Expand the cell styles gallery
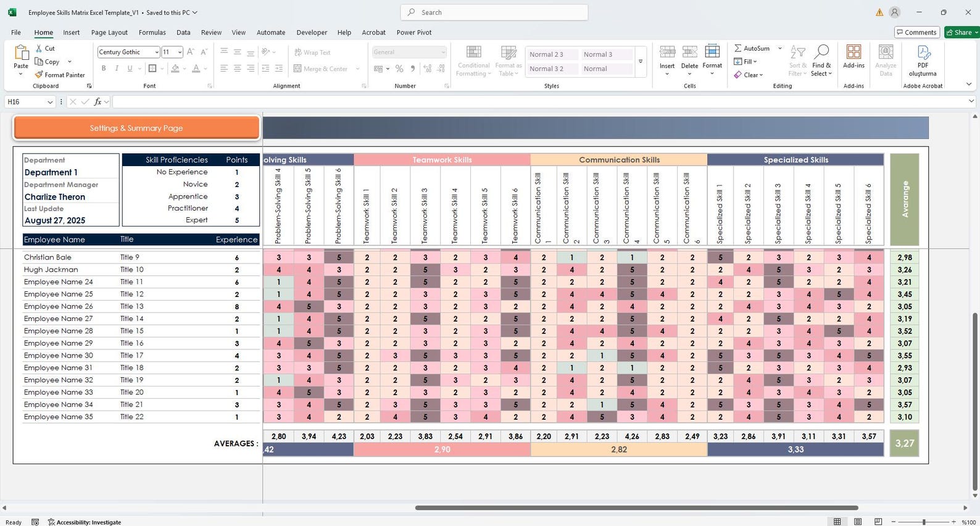980x526 pixels. tap(641, 61)
